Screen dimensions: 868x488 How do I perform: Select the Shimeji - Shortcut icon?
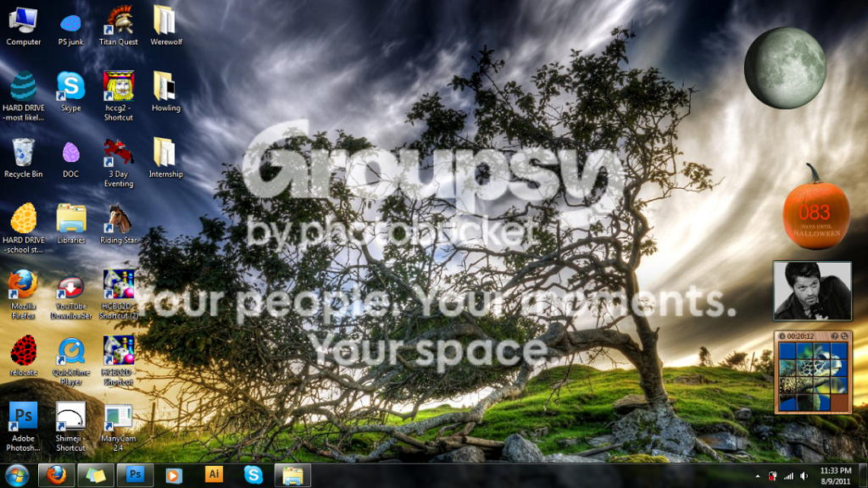(x=71, y=427)
